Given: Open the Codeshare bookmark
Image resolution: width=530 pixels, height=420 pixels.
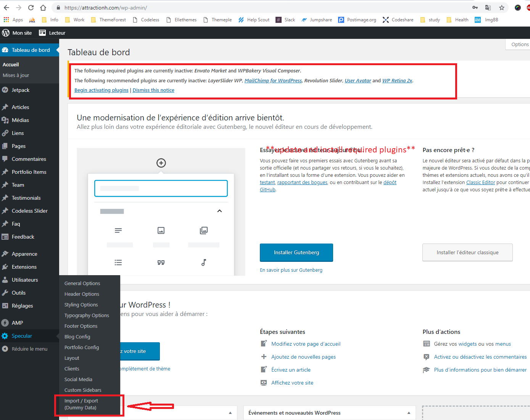Looking at the screenshot, I should (398, 20).
